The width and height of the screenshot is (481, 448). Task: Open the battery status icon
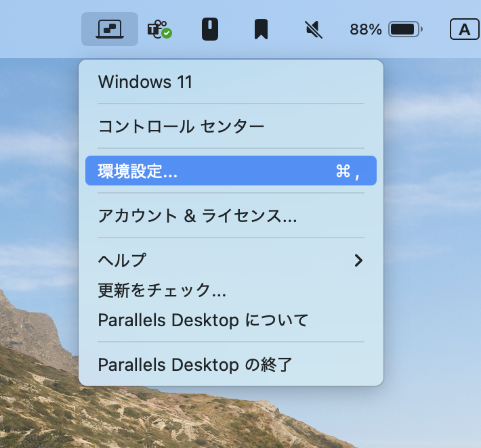(406, 29)
